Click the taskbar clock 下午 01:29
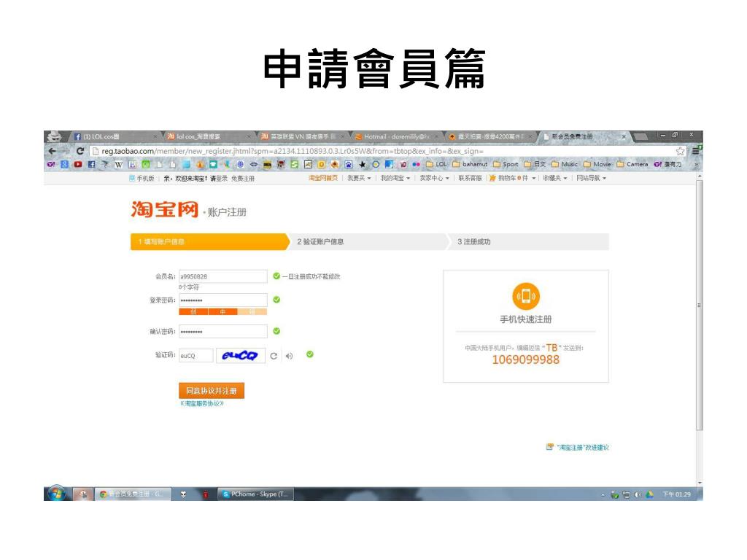747x560 pixels. point(676,494)
